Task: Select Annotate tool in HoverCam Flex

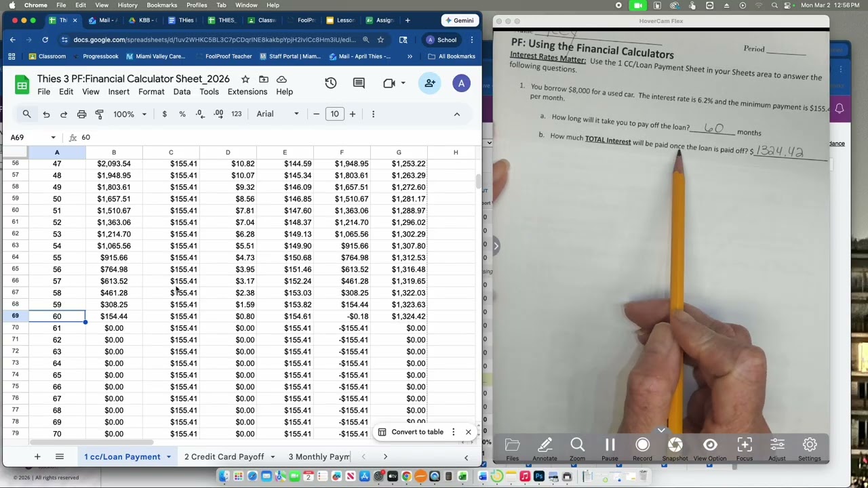Action: (545, 449)
